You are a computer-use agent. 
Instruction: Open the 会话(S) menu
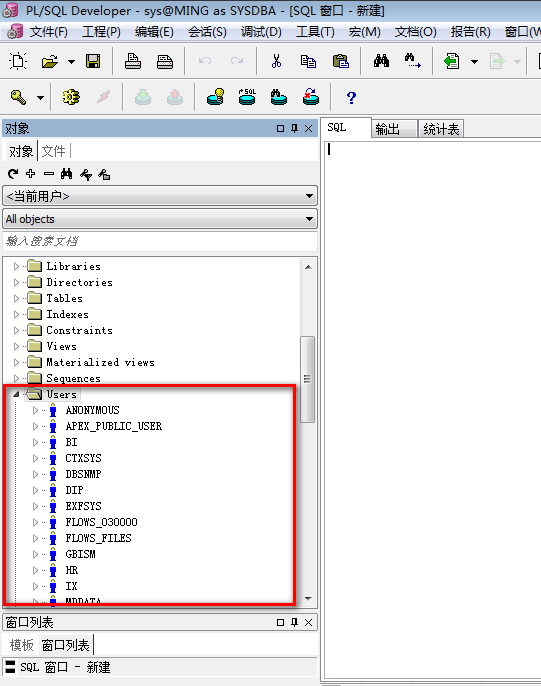point(207,32)
